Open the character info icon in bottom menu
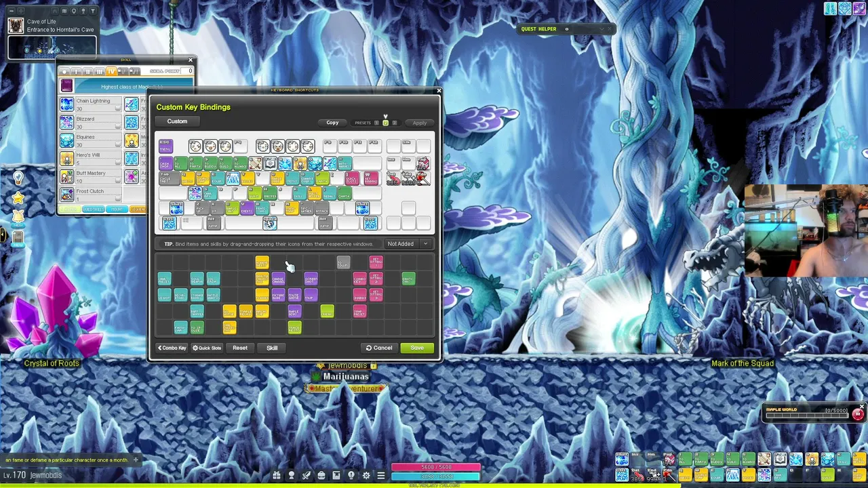 pos(292,475)
